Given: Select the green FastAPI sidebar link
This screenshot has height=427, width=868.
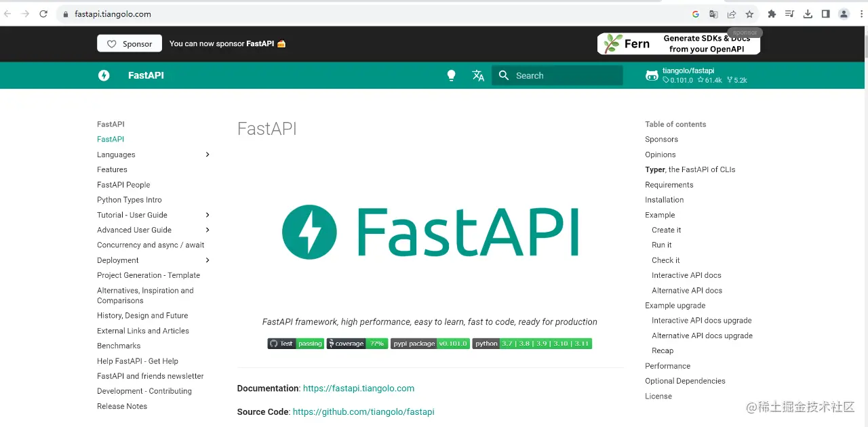Looking at the screenshot, I should coord(111,139).
